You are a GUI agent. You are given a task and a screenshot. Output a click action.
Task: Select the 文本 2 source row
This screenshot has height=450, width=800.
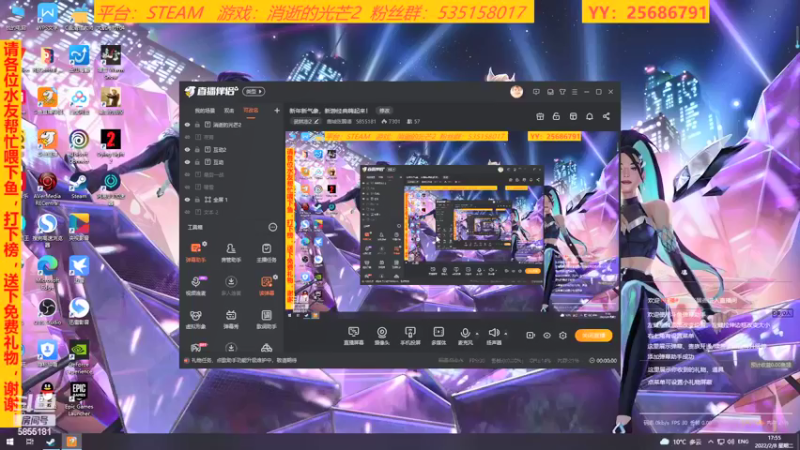coord(232,212)
